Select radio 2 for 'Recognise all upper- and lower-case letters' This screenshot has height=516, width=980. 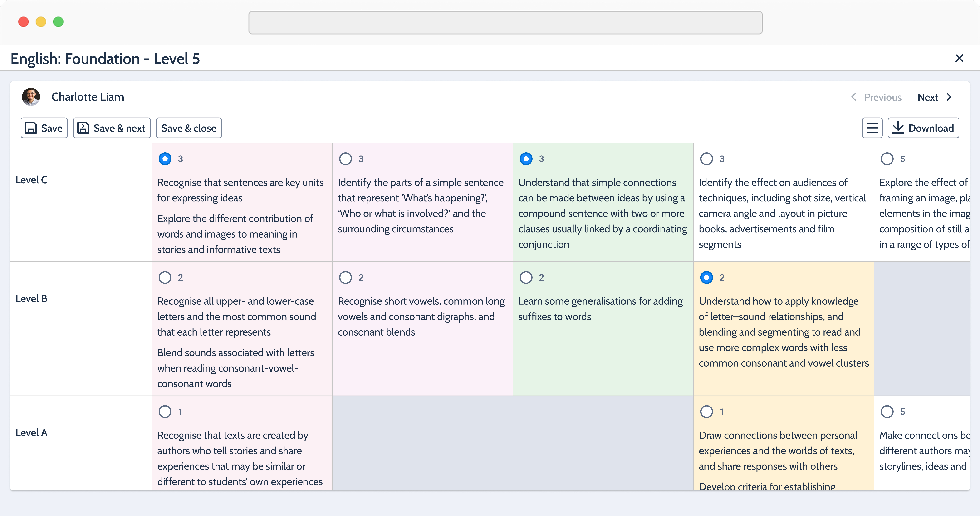(165, 277)
